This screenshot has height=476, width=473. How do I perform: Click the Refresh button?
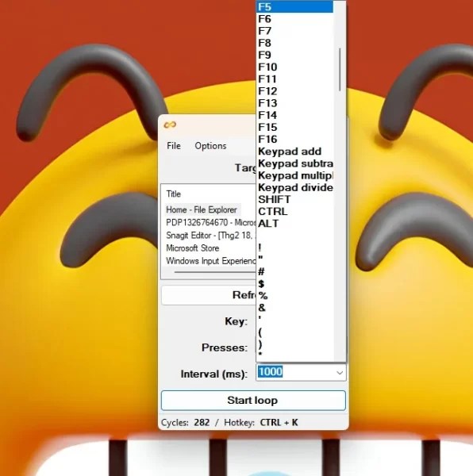(209, 295)
